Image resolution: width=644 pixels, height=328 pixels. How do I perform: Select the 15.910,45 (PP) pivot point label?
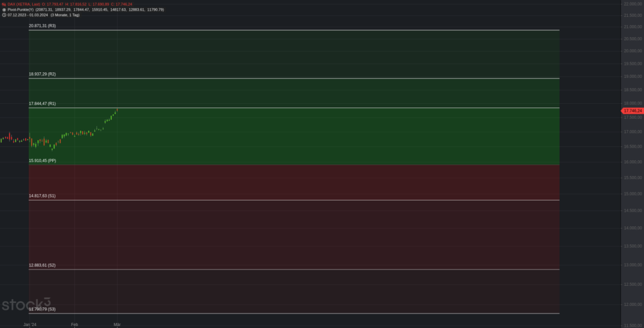coord(42,160)
